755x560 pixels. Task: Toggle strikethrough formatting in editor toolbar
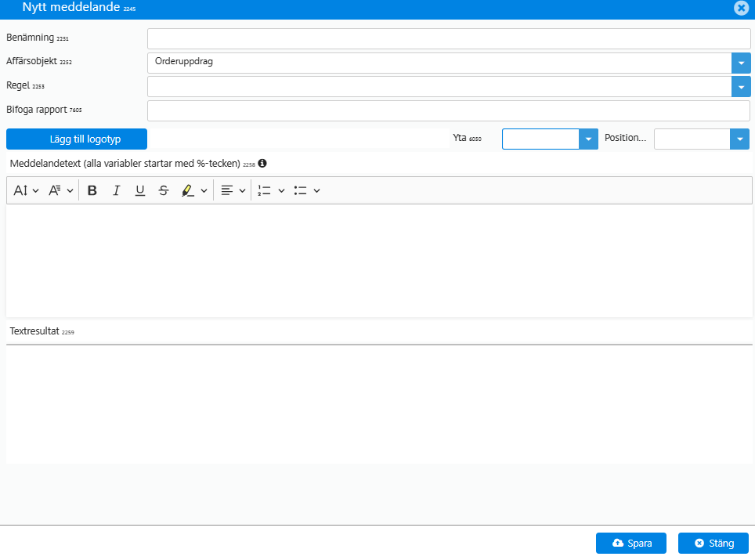164,190
